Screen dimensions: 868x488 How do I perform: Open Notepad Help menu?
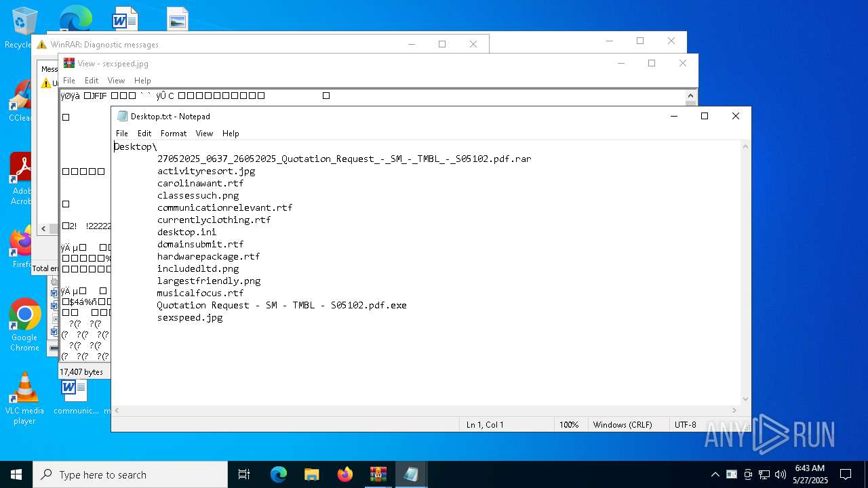point(231,134)
